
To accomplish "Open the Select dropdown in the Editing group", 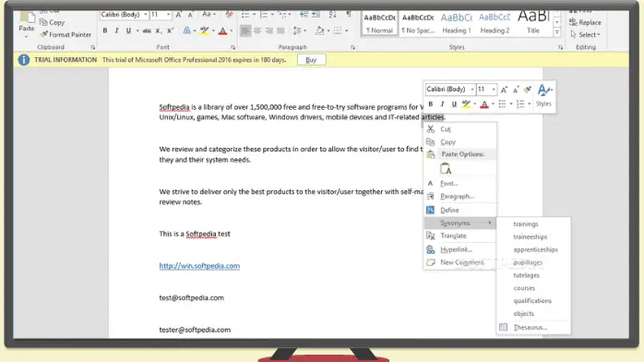I will [x=585, y=35].
